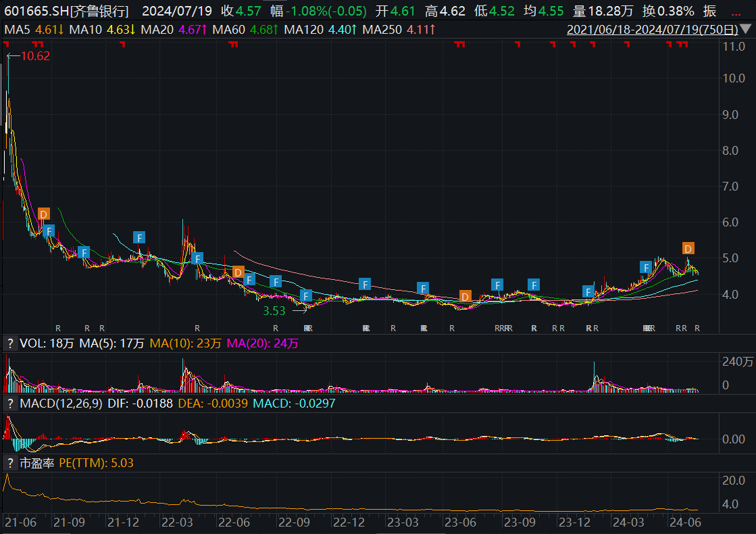Click the VOL indicator title
Image resolution: width=756 pixels, height=534 pixels.
31,343
